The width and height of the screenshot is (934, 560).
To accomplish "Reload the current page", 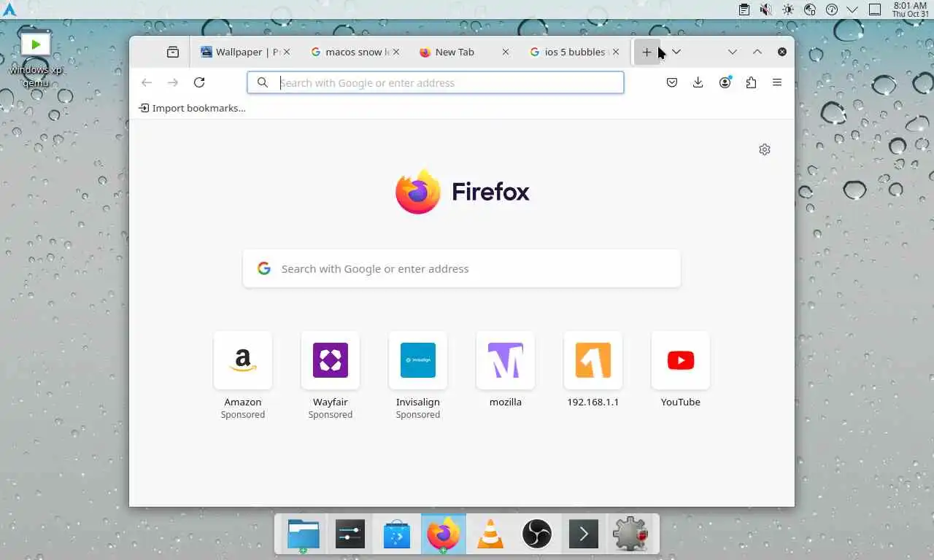I will 199,82.
